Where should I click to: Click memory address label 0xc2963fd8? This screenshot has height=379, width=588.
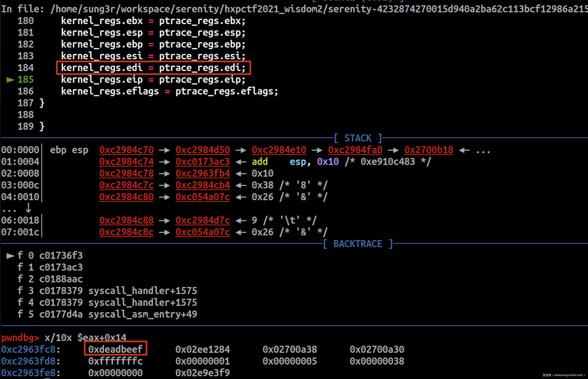[x=28, y=361]
